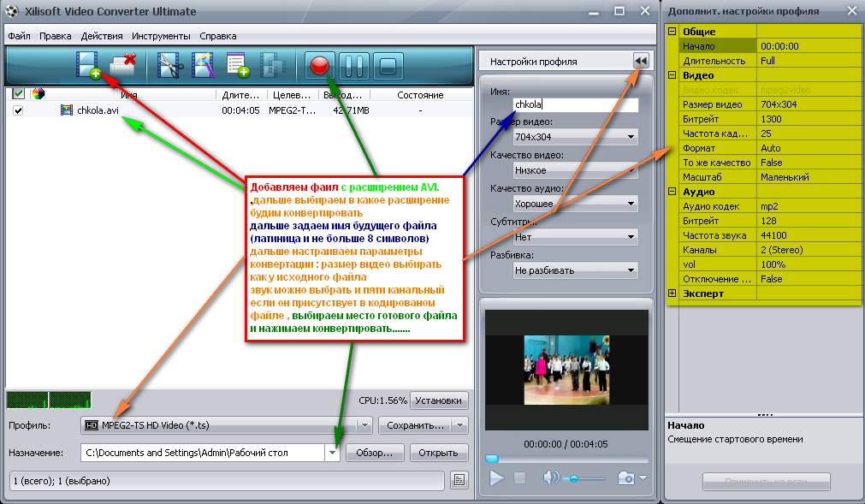Click the Сохранить... button
The height and width of the screenshot is (504, 865).
pyautogui.click(x=415, y=425)
